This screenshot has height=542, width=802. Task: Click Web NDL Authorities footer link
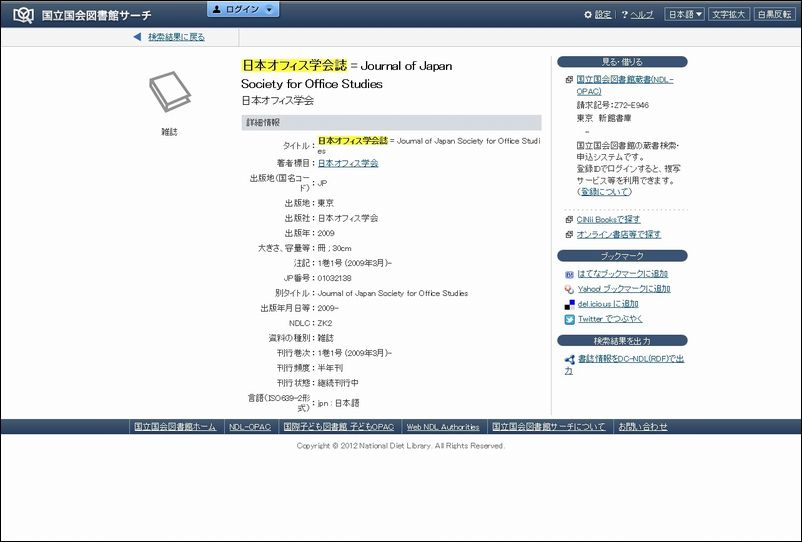tap(443, 426)
